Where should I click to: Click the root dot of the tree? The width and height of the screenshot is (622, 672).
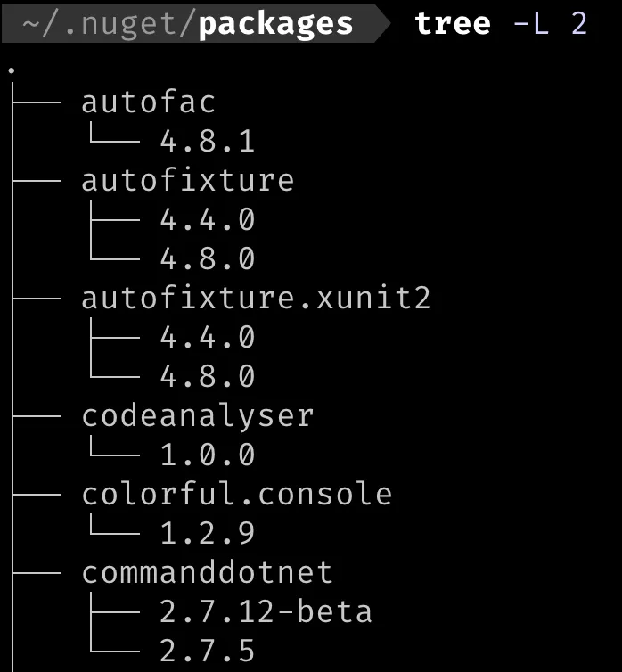pyautogui.click(x=11, y=70)
